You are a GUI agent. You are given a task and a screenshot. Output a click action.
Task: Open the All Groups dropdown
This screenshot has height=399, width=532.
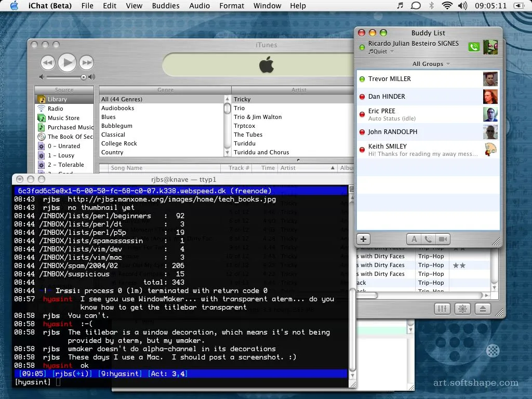tap(431, 64)
